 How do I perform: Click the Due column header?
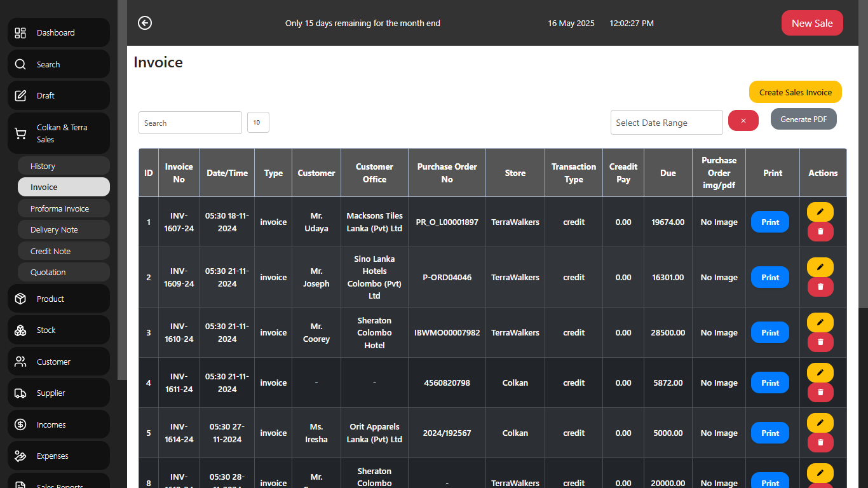(668, 173)
